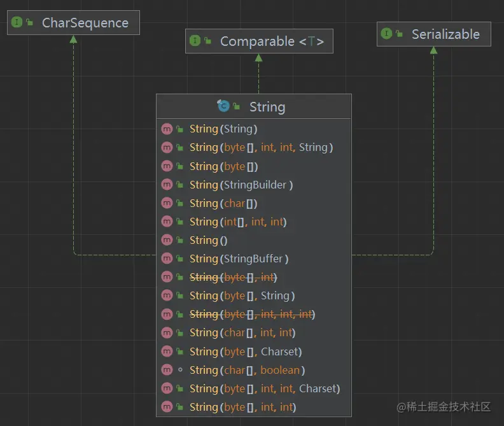Viewport: 504px width, 426px height.
Task: Click the String class icon in header
Action: pos(223,106)
